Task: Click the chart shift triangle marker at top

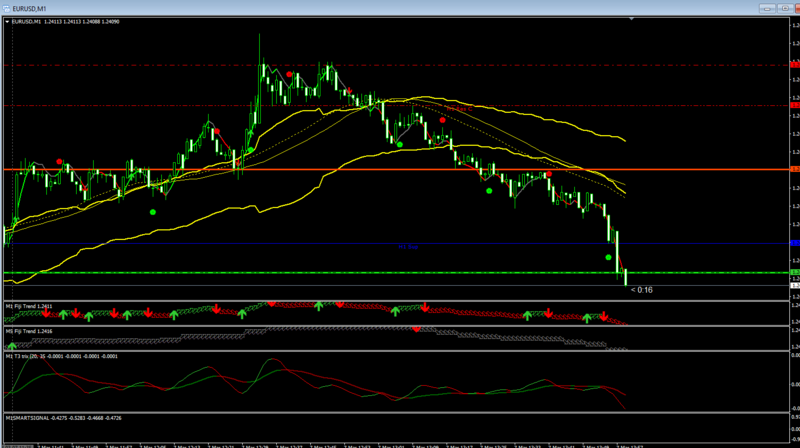Action: pyautogui.click(x=632, y=19)
